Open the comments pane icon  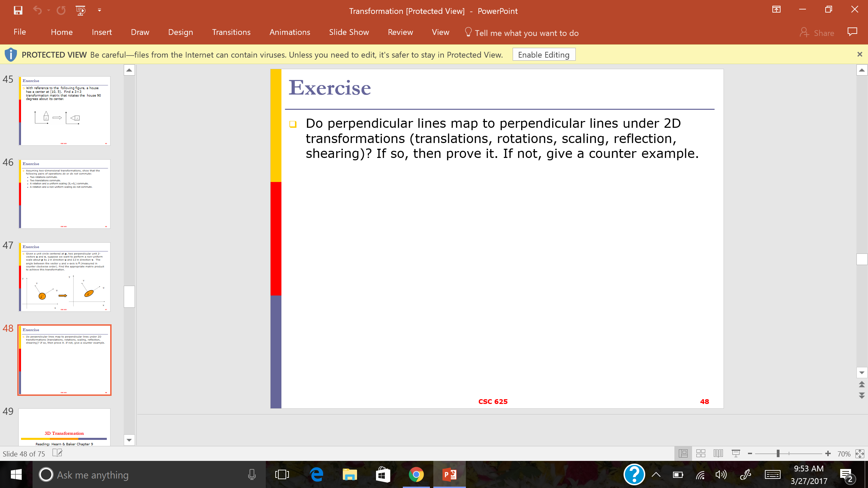(852, 32)
